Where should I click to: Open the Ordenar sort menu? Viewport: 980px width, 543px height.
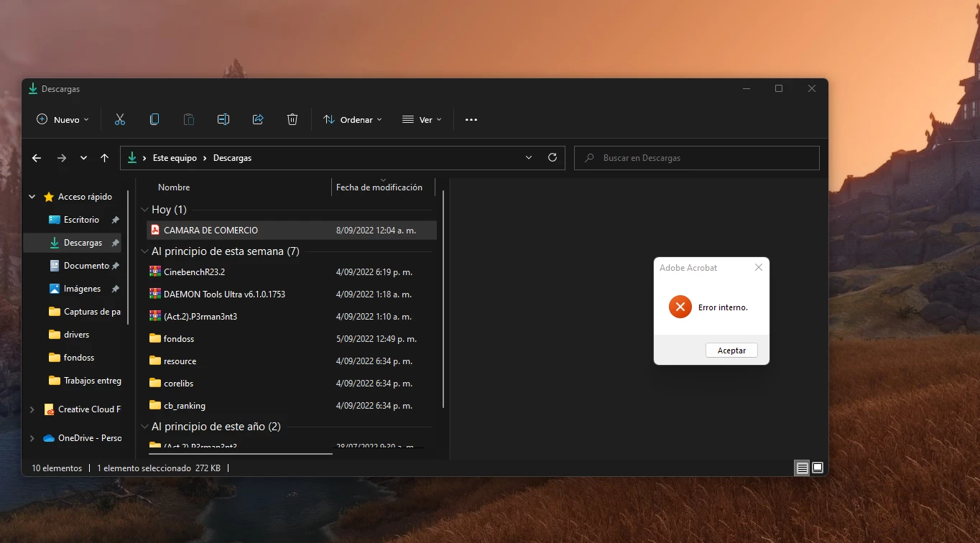click(x=353, y=119)
